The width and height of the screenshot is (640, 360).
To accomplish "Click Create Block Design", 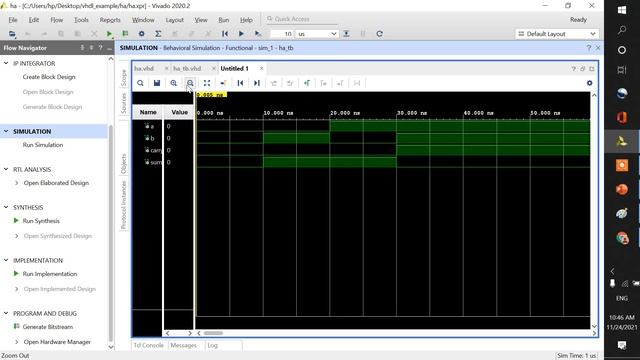I will [49, 77].
